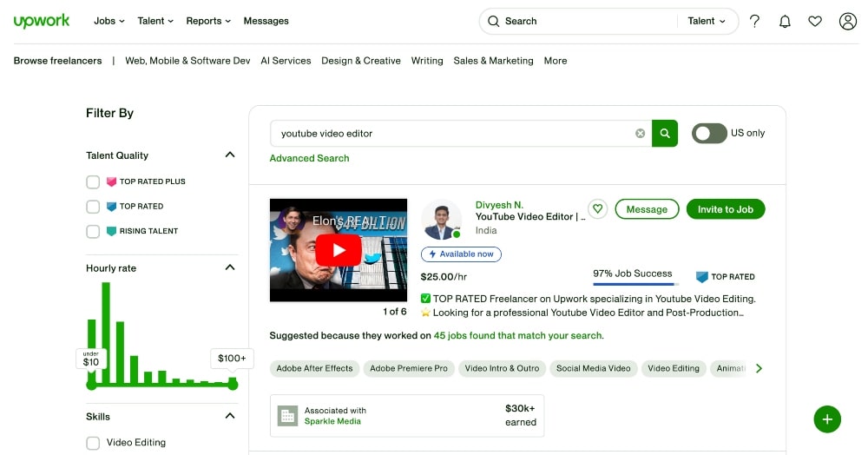Open the Jobs dropdown menu
This screenshot has width=868, height=455.
pyautogui.click(x=109, y=21)
